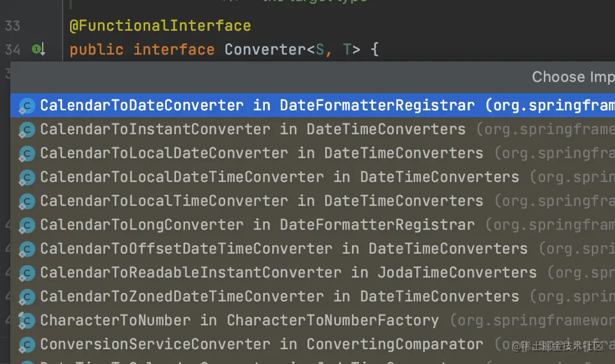Screen dimensions: 615x364
Task: Open CalendarToReadableInstantConverter in JodaTimeConverters
Action: (x=313, y=272)
